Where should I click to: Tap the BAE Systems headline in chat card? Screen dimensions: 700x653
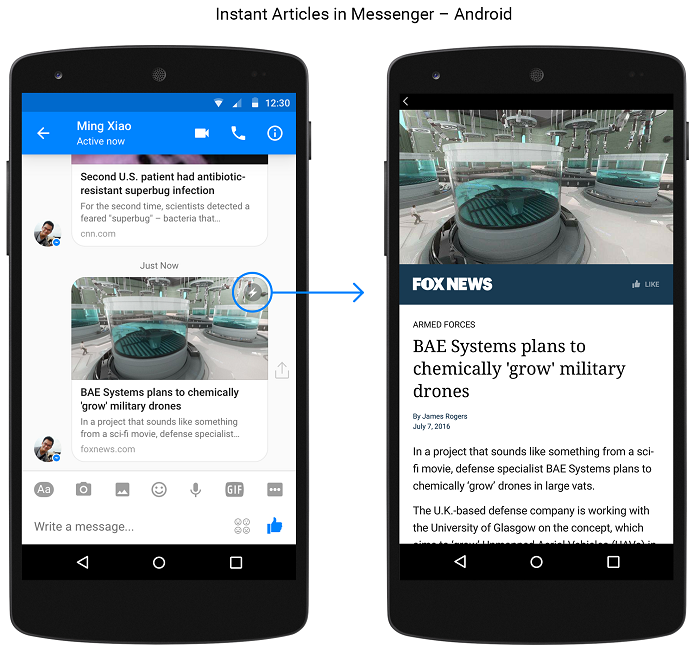pos(159,399)
